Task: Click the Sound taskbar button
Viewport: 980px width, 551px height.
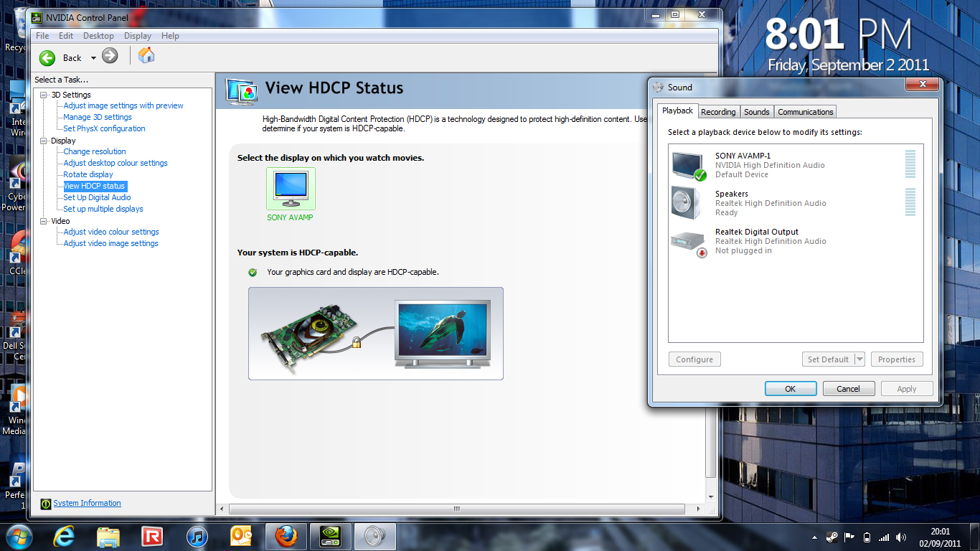Action: 375,536
